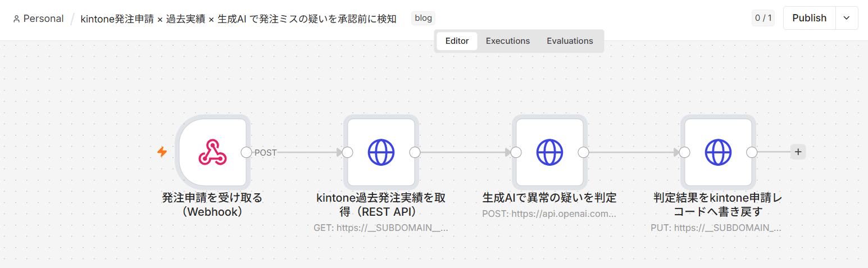Click the GET: https://__SUBDOMAIN__ subtitle
Image resolution: width=868 pixels, height=268 pixels.
[381, 228]
